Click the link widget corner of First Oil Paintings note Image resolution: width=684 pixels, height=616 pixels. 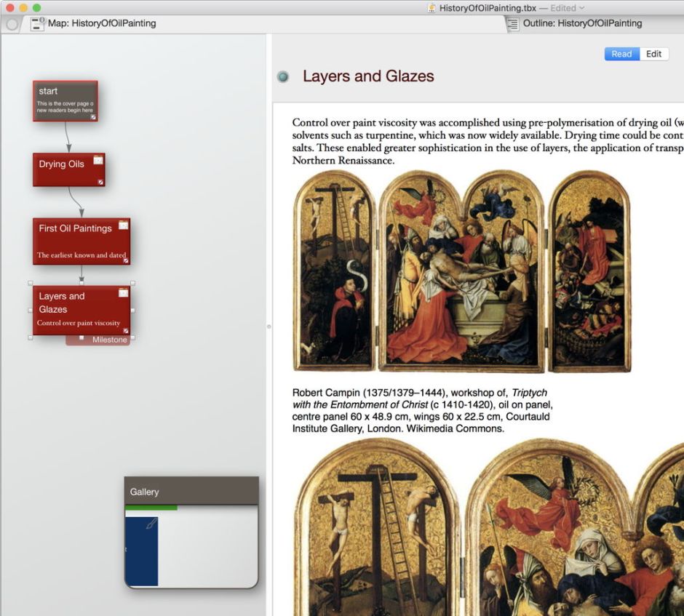[x=125, y=260]
